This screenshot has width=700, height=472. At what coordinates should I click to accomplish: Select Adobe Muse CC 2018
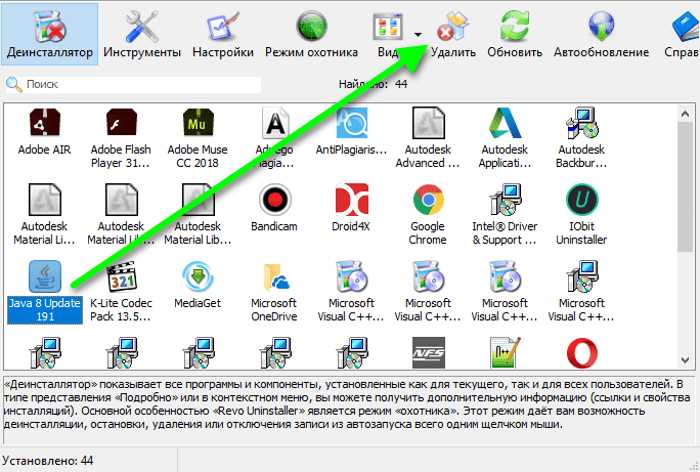pyautogui.click(x=197, y=138)
